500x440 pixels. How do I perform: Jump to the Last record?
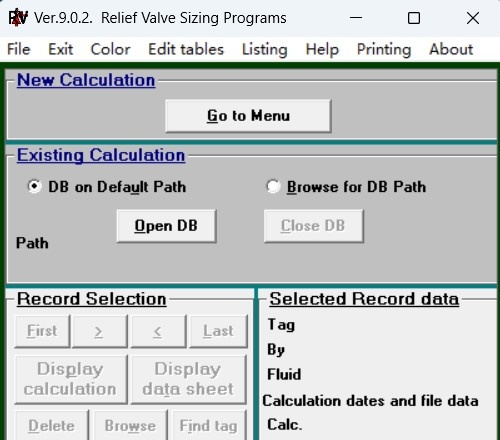pos(218,331)
